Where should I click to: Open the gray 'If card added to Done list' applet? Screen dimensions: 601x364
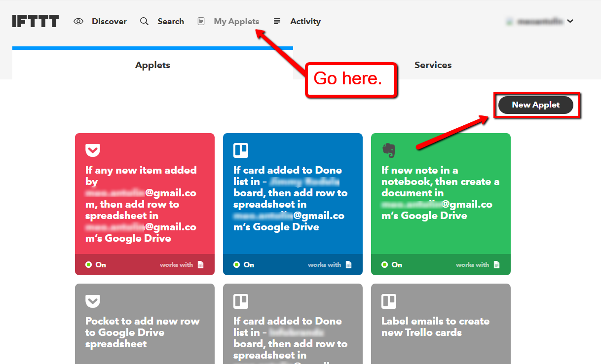(x=293, y=324)
